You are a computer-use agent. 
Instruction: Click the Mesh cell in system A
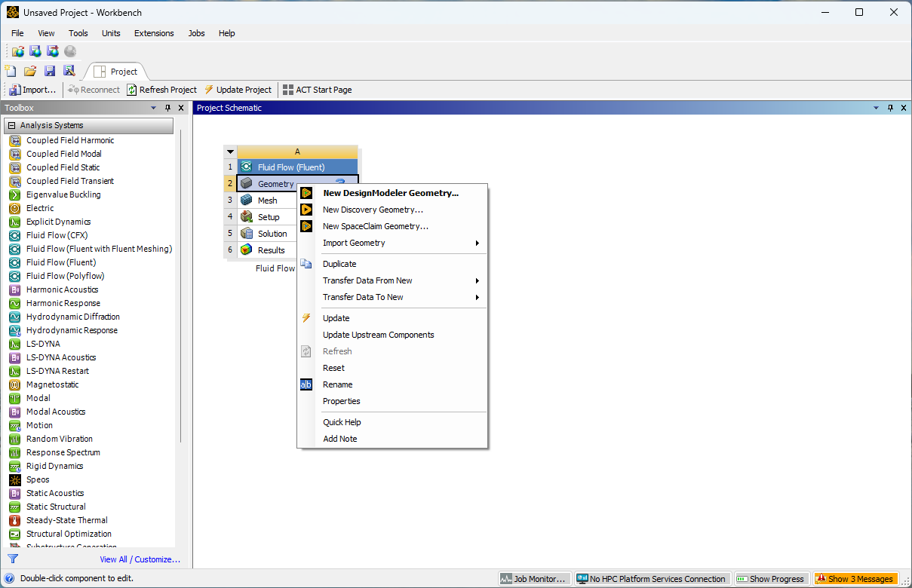[267, 201]
